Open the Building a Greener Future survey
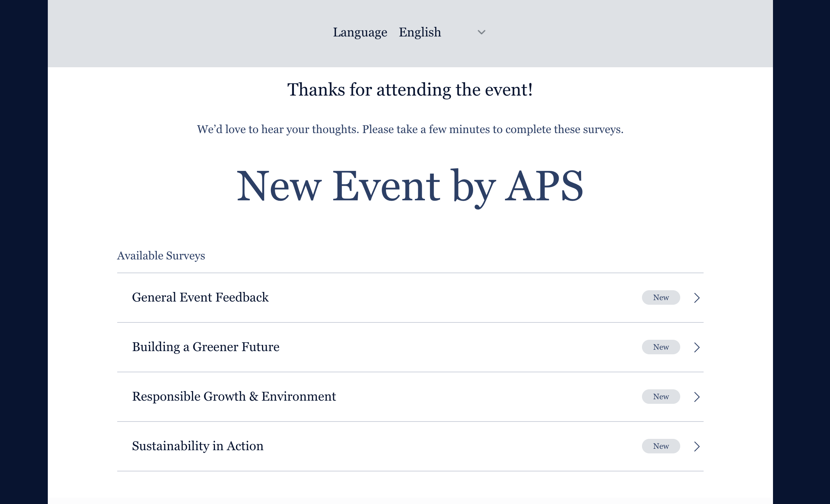The image size is (830, 504). coord(205,347)
